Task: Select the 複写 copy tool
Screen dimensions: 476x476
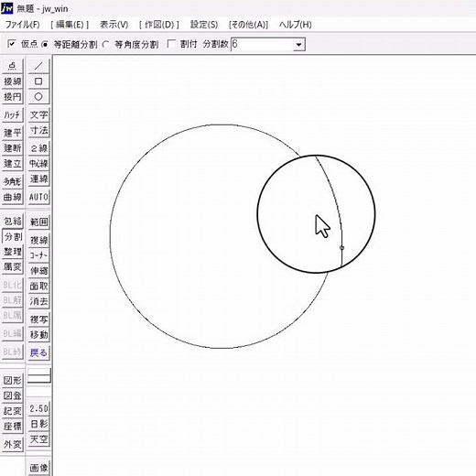Action: [x=38, y=319]
